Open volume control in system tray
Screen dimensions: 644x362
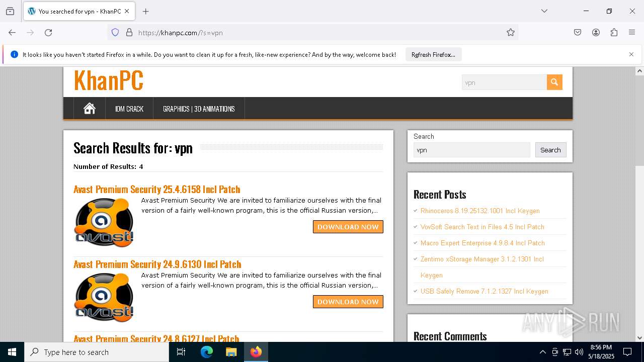pyautogui.click(x=579, y=352)
